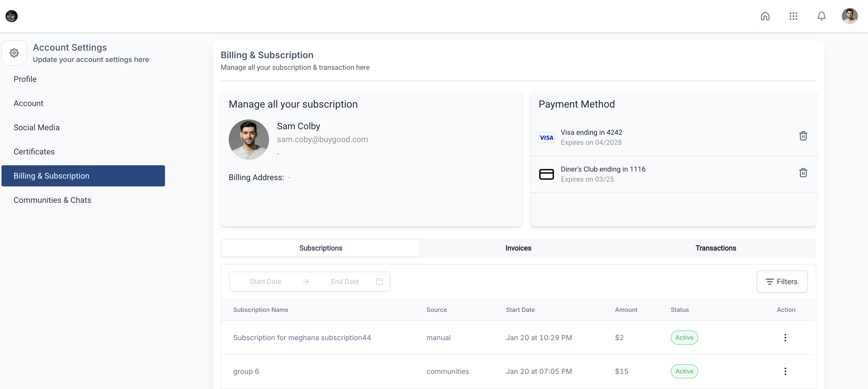868x389 pixels.
Task: Open the actions menu for the meghana subscription44 row
Action: click(785, 337)
